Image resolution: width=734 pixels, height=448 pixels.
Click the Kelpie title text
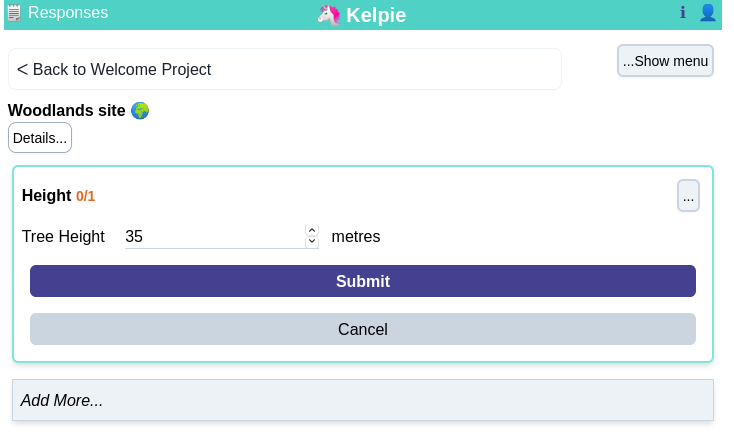point(376,15)
